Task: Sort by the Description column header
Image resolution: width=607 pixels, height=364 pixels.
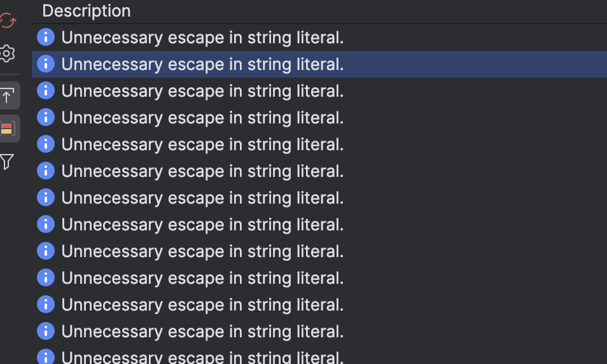Action: pos(87,11)
